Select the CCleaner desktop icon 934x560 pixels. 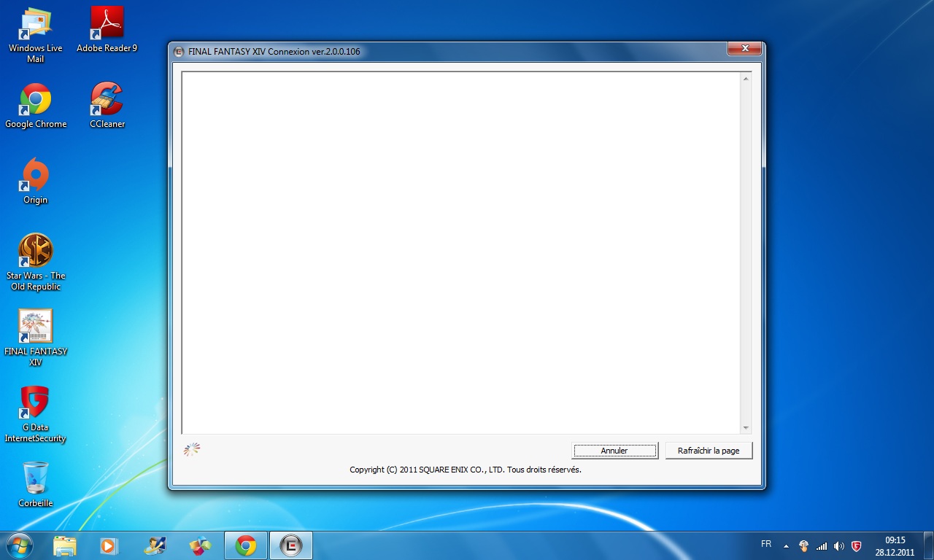coord(107,106)
